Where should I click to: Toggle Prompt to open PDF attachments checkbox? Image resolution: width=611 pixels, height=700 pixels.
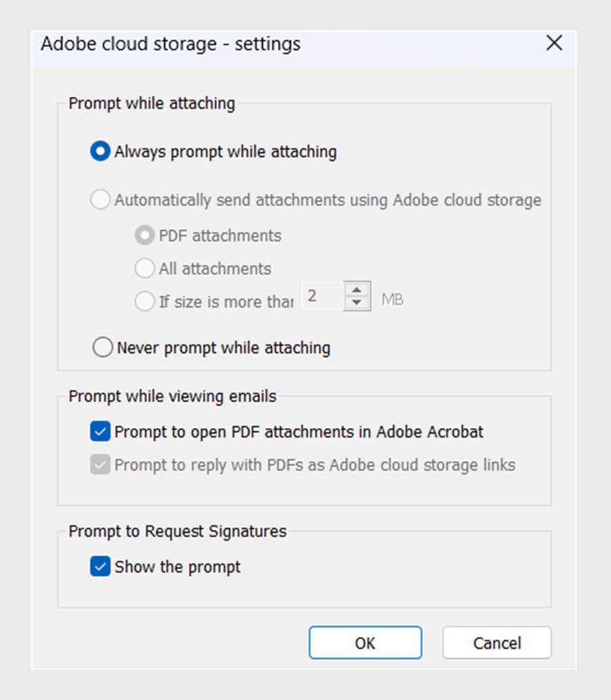[x=100, y=432]
